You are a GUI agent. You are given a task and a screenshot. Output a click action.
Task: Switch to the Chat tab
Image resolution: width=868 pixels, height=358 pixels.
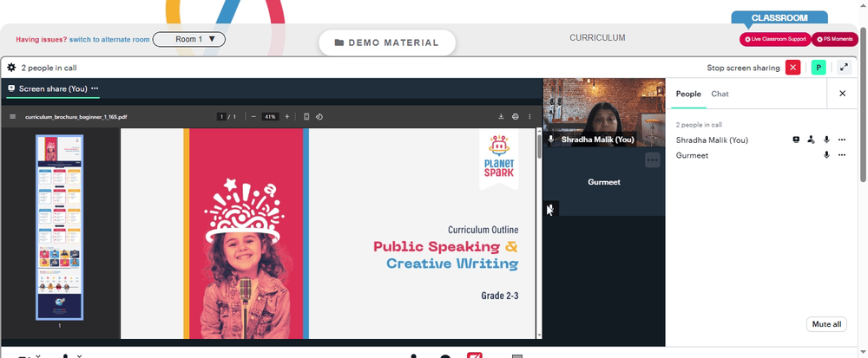(720, 94)
